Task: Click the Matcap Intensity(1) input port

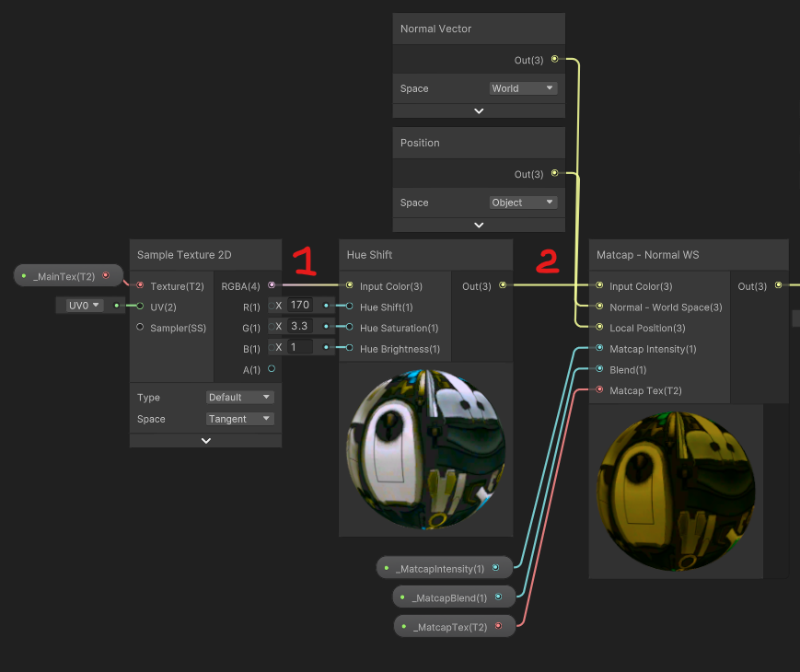Action: pos(599,349)
